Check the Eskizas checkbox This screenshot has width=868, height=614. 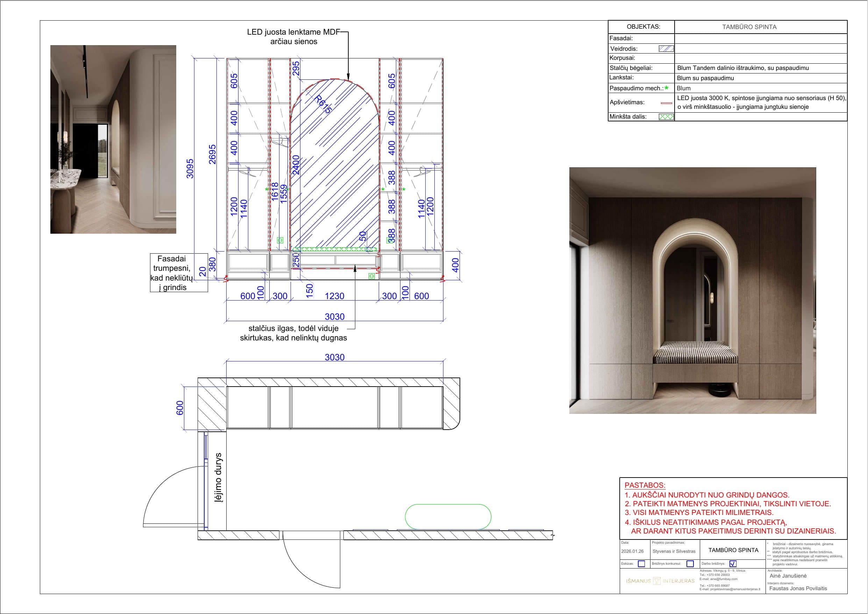point(641,564)
